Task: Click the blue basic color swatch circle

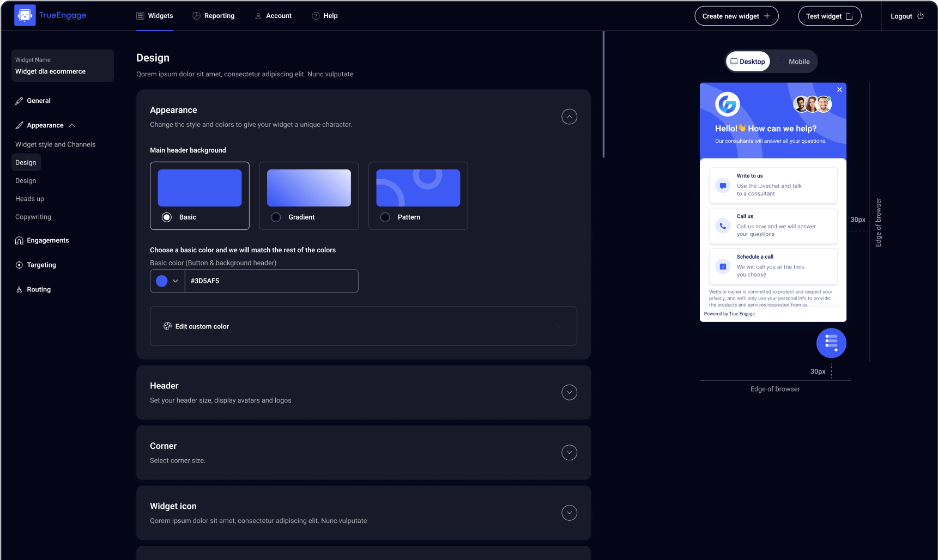Action: pyautogui.click(x=162, y=281)
